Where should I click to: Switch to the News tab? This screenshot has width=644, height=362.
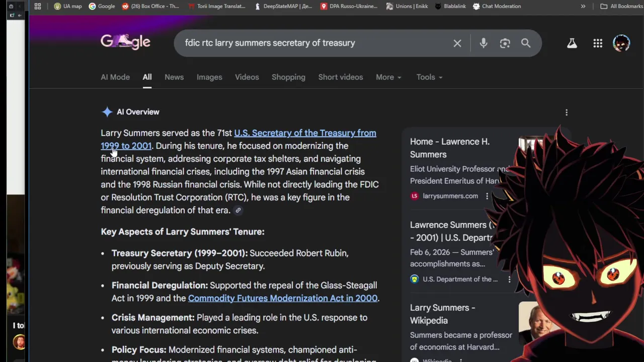pos(174,77)
